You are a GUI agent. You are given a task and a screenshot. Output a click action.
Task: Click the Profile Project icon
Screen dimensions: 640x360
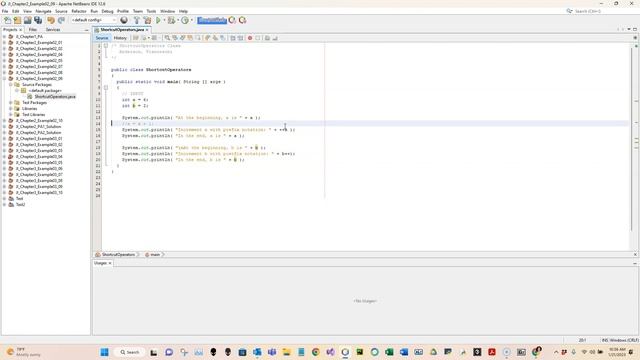click(x=185, y=20)
